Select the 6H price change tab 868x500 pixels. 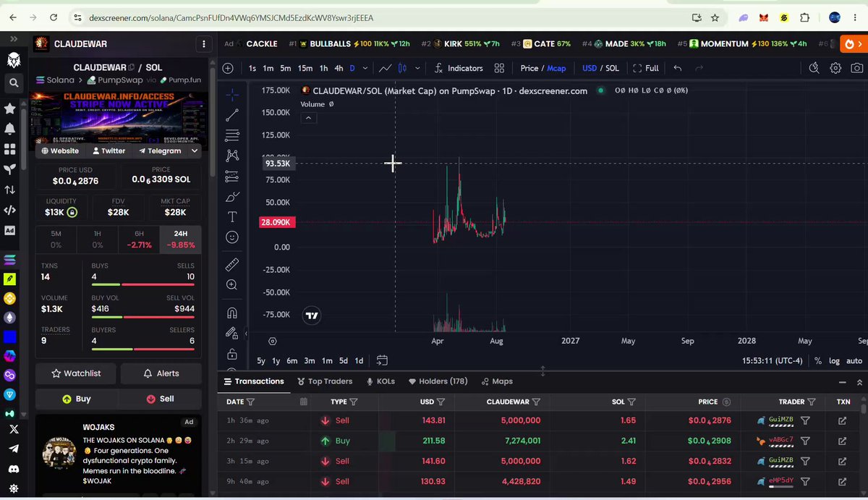(x=139, y=240)
